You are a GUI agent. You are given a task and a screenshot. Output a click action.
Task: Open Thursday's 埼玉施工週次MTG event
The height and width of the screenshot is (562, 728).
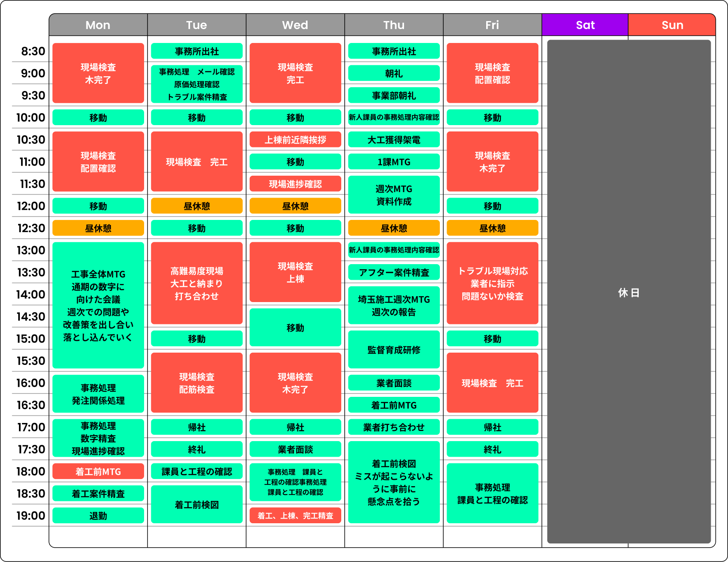(x=394, y=305)
